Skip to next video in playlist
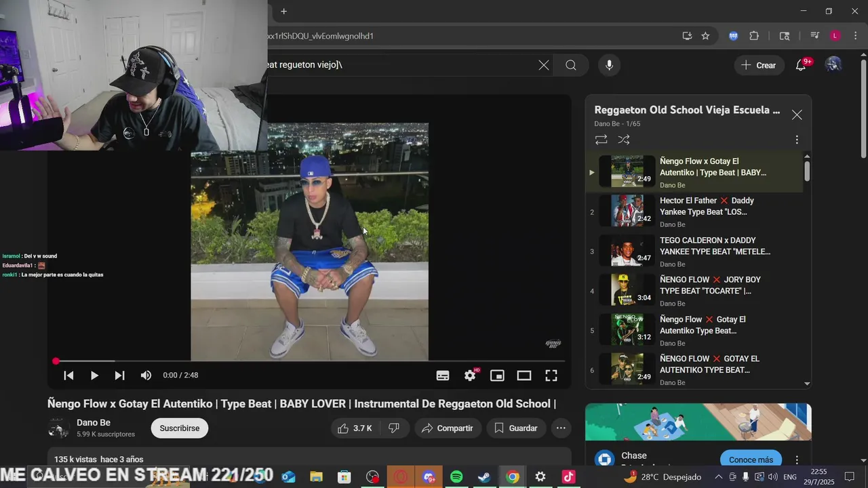Screen dimensions: 868x488 point(119,375)
